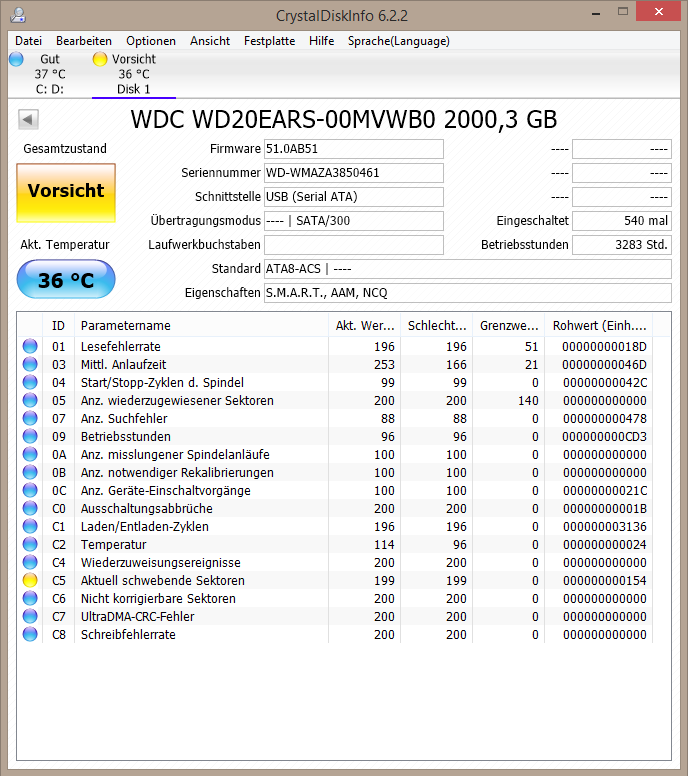Click status orb of Anz. misslungener Spindelanläufe row
Image resolution: width=688 pixels, height=776 pixels.
click(30, 454)
